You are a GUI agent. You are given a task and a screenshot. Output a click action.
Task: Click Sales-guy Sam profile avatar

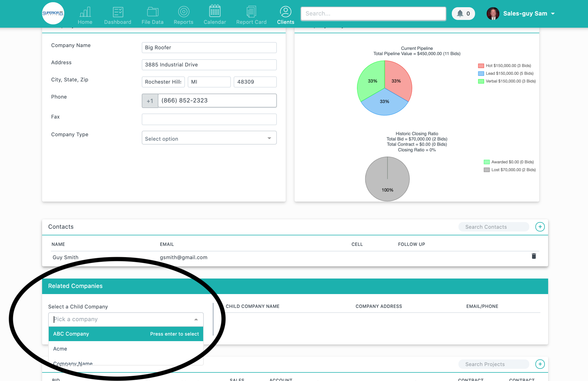tap(493, 14)
